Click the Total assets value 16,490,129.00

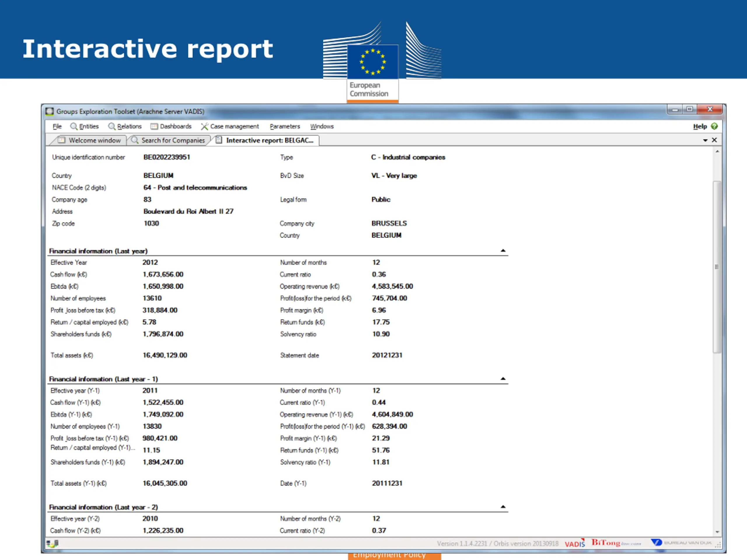[x=165, y=355]
